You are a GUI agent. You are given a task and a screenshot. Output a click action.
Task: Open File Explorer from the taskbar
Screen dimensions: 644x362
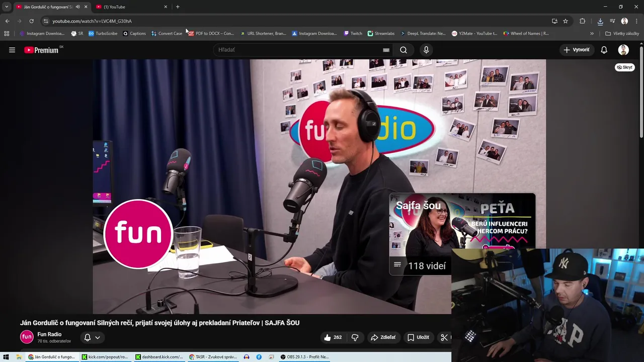point(19,357)
